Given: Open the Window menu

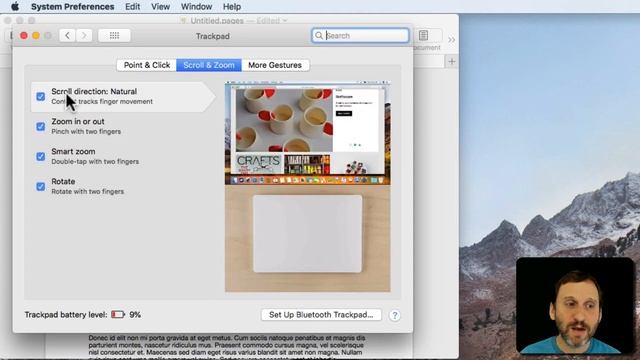Looking at the screenshot, I should pyautogui.click(x=196, y=7).
